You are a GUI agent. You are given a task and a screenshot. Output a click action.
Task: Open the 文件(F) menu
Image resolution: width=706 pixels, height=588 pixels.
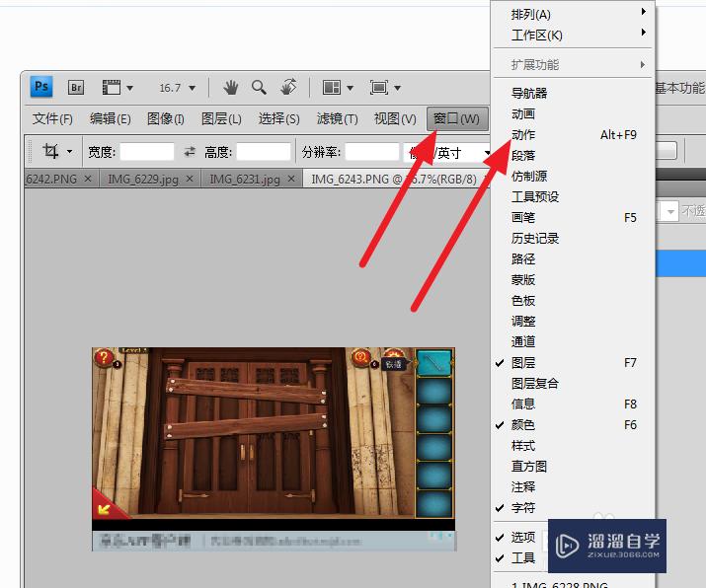[52, 118]
